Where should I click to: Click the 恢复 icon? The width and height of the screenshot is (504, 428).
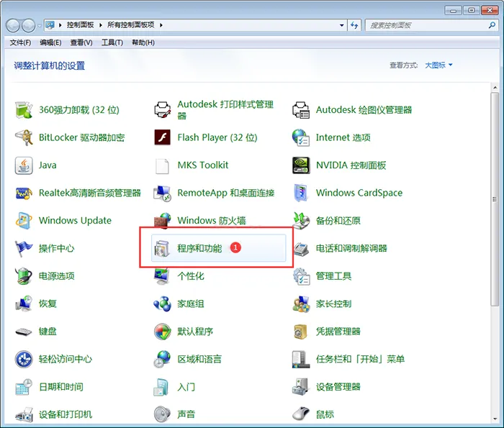(24, 304)
